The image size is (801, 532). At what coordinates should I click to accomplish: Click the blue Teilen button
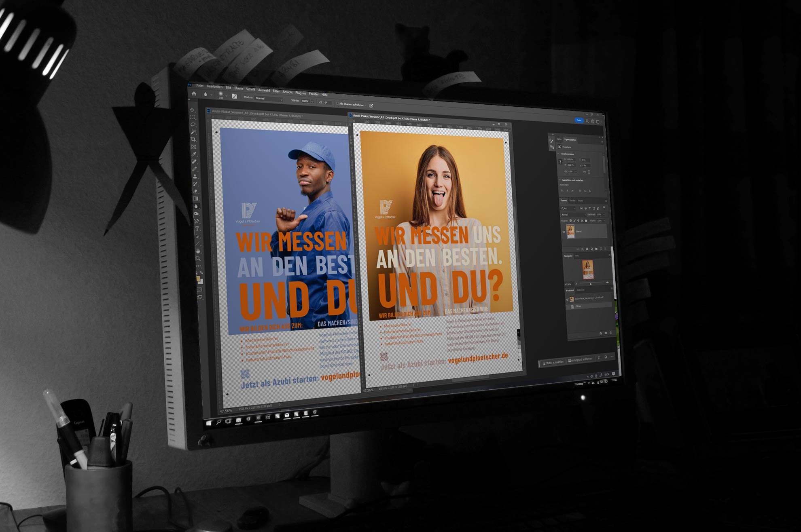point(579,120)
